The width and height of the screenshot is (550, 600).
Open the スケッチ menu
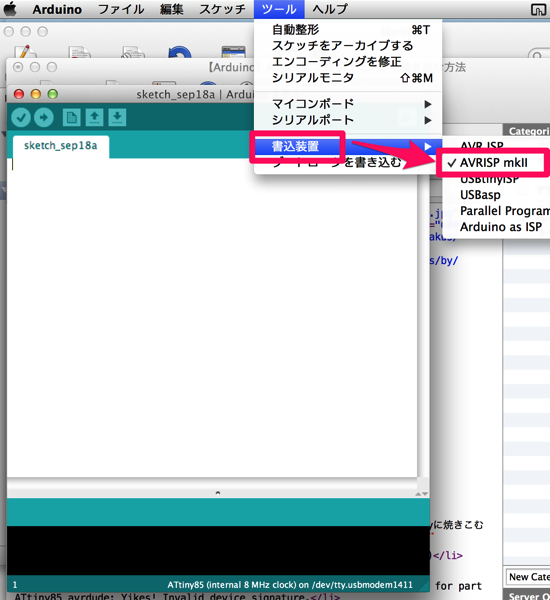coord(222,9)
